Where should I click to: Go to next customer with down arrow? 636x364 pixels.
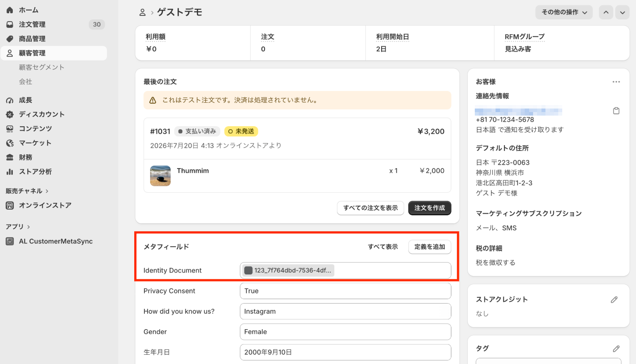pos(622,12)
